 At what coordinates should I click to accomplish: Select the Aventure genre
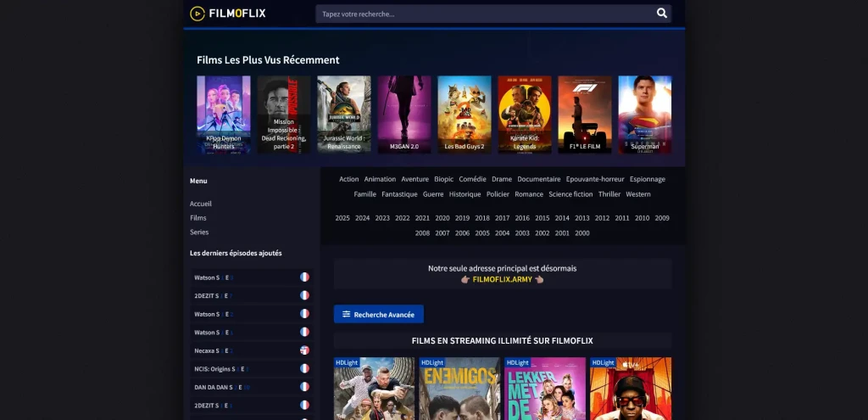point(415,179)
